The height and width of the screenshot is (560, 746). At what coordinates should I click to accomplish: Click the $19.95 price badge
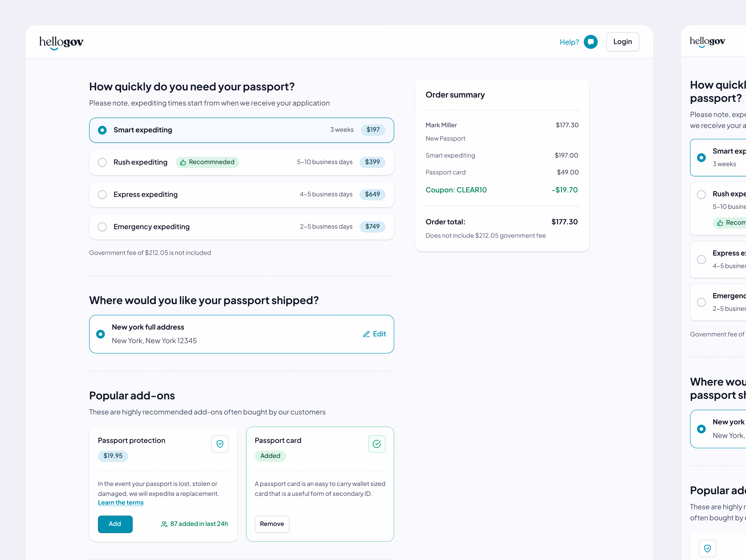point(113,456)
